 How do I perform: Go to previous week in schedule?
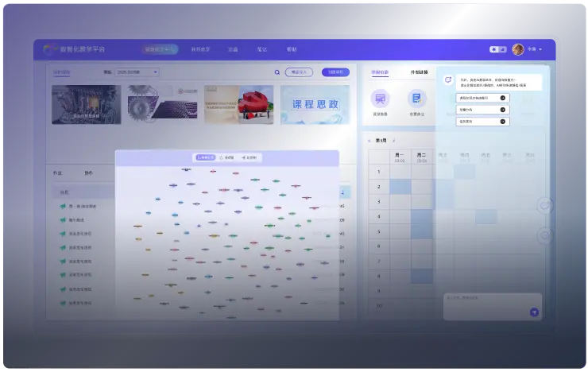coord(370,140)
